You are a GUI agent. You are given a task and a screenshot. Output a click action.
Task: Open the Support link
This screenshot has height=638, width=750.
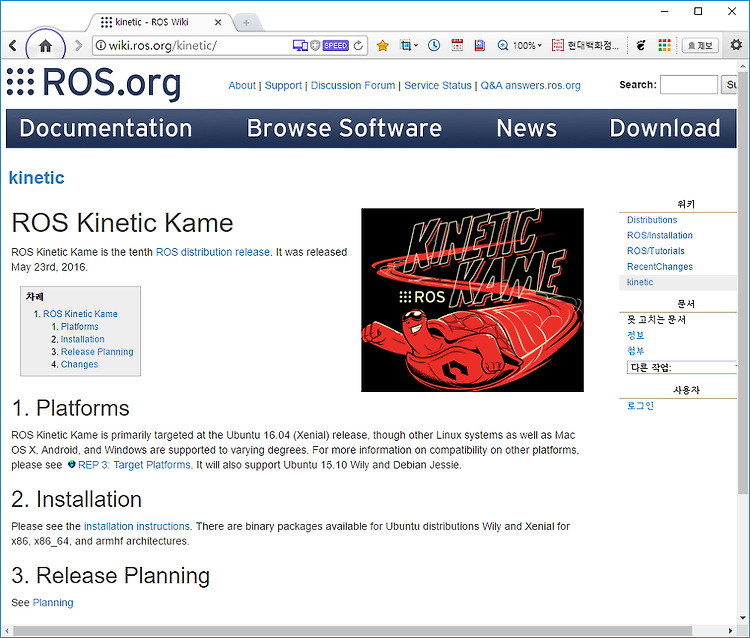point(283,85)
